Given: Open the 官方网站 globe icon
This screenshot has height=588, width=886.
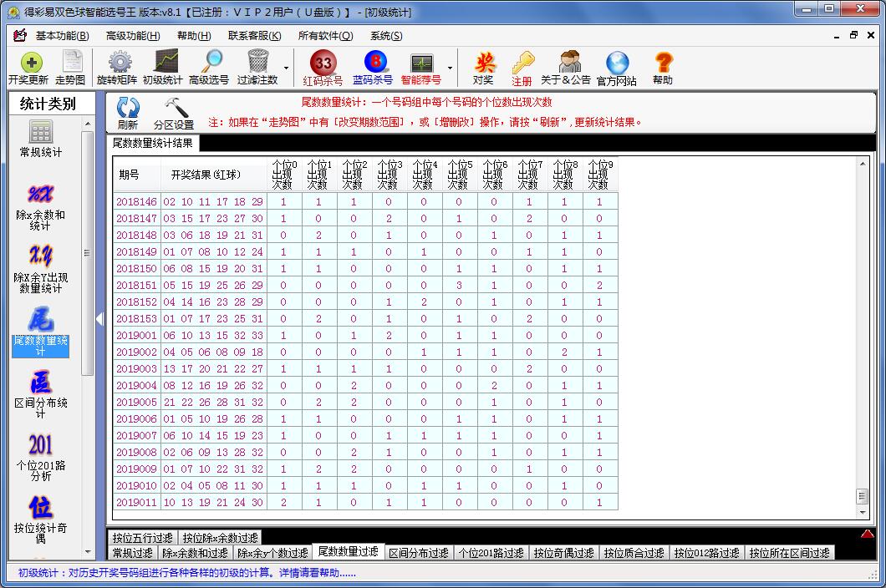Looking at the screenshot, I should 617,68.
